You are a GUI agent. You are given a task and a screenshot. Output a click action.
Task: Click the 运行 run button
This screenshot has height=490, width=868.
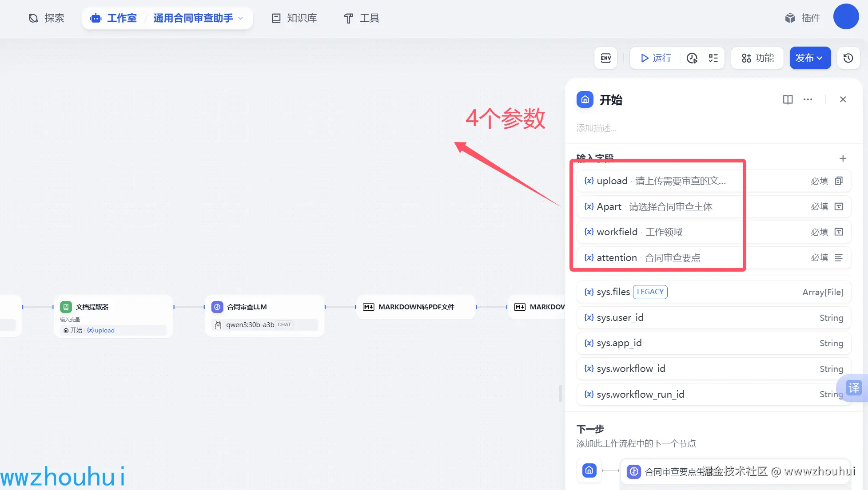(x=656, y=58)
